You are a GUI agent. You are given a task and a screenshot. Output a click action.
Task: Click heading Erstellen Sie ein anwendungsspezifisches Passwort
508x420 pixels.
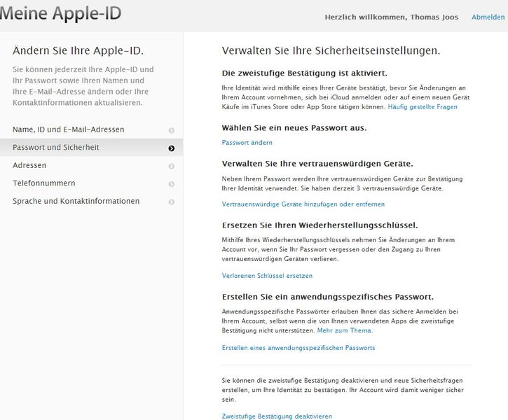[x=327, y=297]
